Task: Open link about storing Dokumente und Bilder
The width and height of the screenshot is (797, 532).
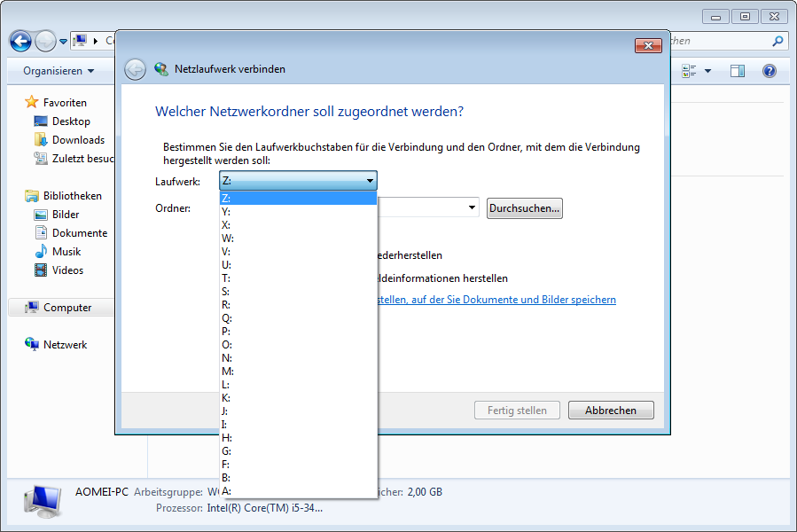Action: point(496,300)
